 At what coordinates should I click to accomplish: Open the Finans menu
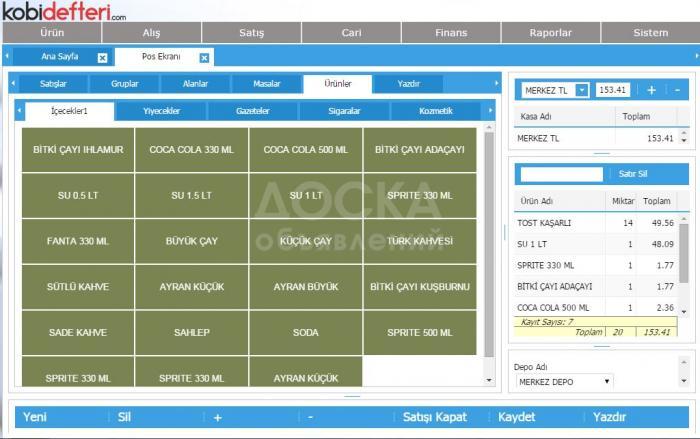[451, 33]
